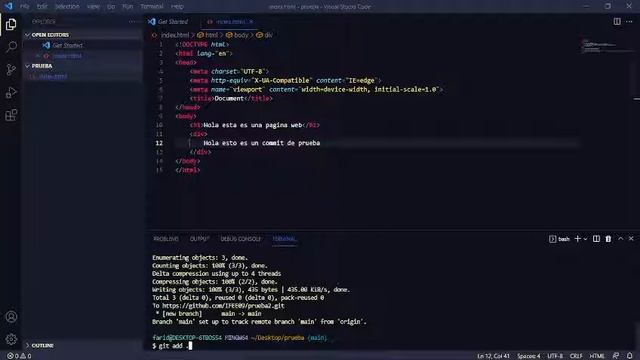The height and width of the screenshot is (360, 640).
Task: Close the index.html editor tab
Action: 251,22
